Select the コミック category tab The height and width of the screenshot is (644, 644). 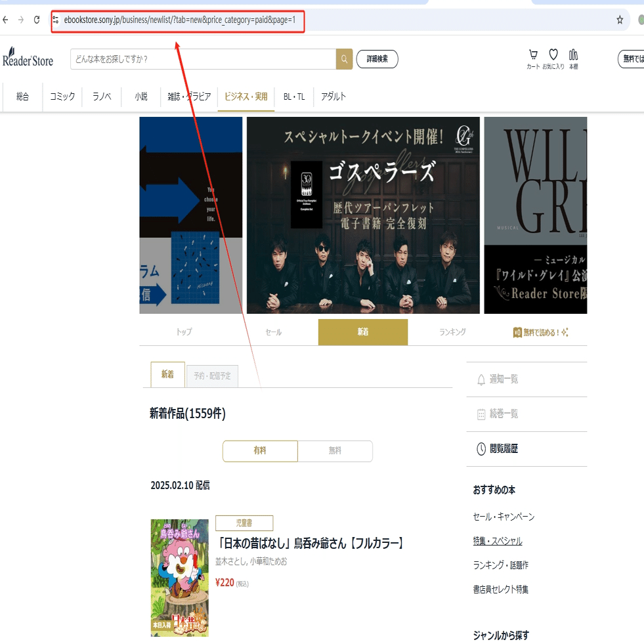(x=62, y=97)
